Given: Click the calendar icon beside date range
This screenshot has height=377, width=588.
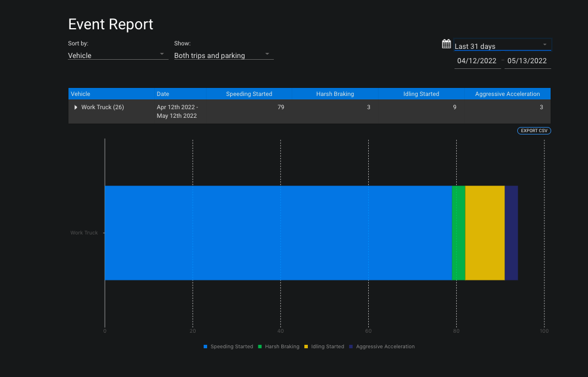Looking at the screenshot, I should [446, 44].
